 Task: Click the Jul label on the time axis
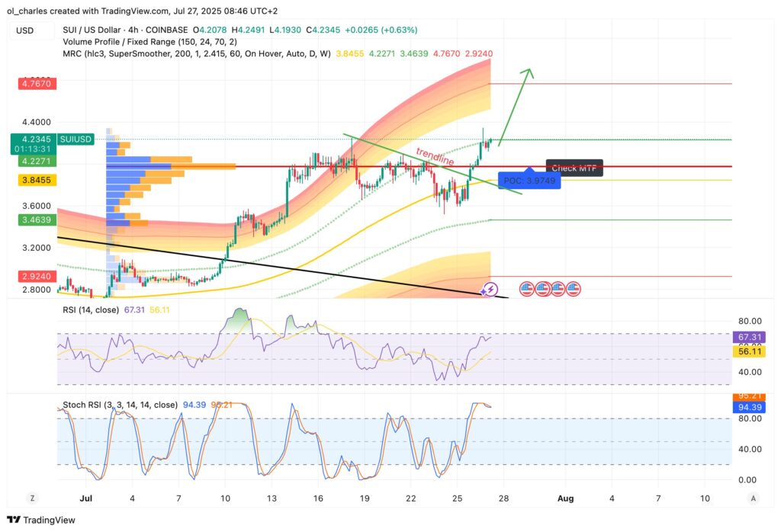(85, 498)
